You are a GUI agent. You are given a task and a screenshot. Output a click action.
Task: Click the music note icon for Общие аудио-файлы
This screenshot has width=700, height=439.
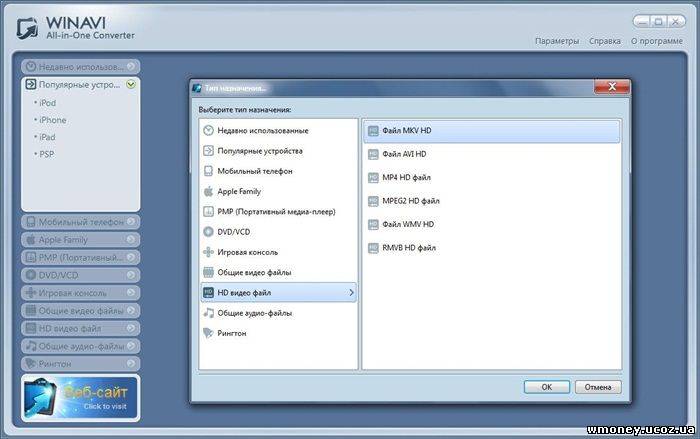pyautogui.click(x=208, y=313)
